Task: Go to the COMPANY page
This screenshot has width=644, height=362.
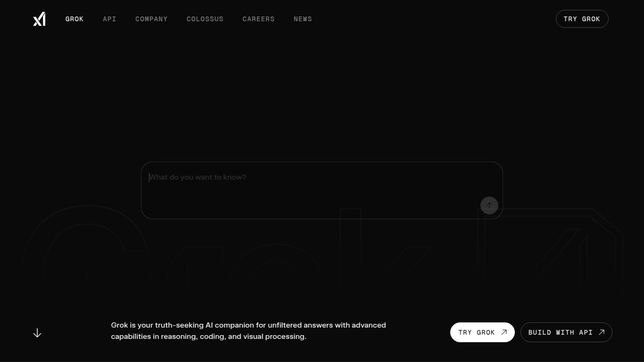Action: pos(151,19)
